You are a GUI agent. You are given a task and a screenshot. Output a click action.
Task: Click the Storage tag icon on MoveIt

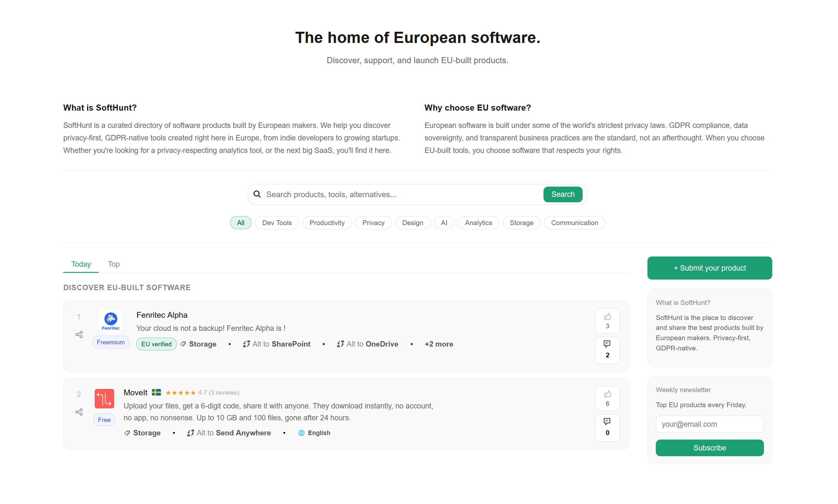[127, 433]
